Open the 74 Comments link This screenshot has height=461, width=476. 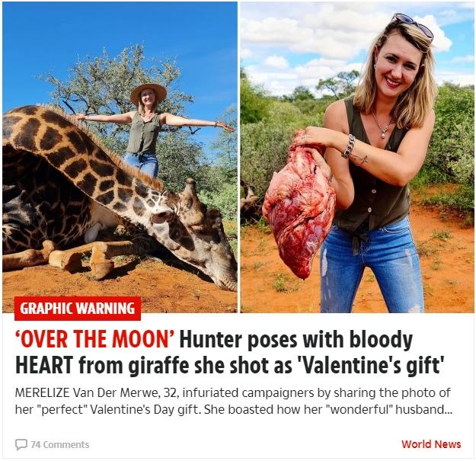(52, 444)
